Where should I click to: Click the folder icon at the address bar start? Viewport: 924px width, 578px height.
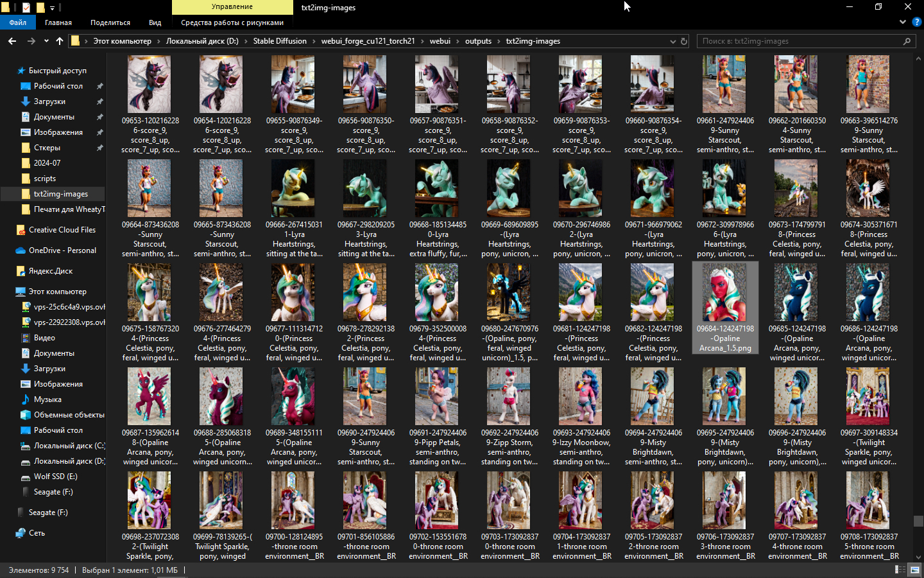point(76,41)
